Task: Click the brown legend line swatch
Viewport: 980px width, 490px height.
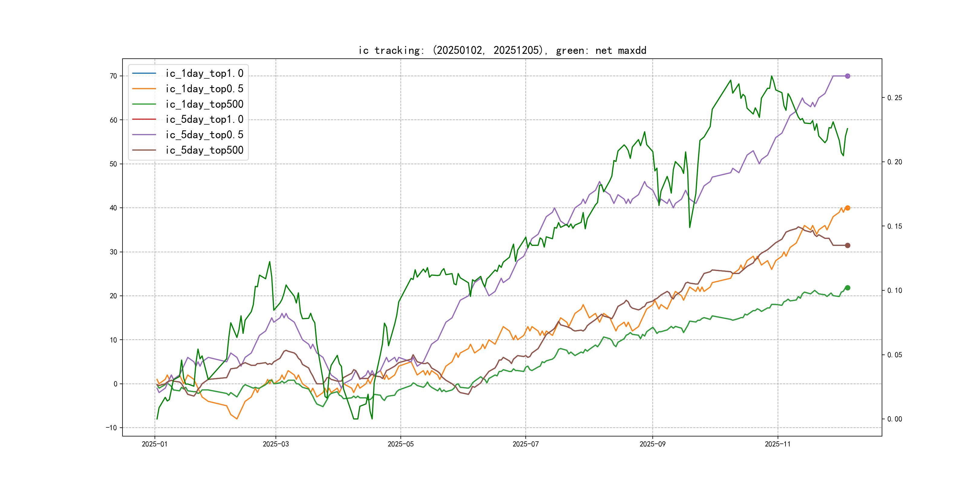Action: (x=144, y=150)
